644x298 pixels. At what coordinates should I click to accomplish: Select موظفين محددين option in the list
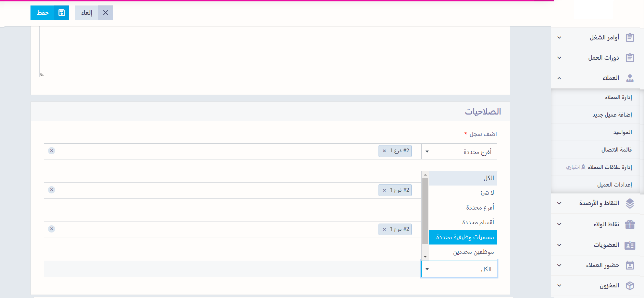click(462, 252)
